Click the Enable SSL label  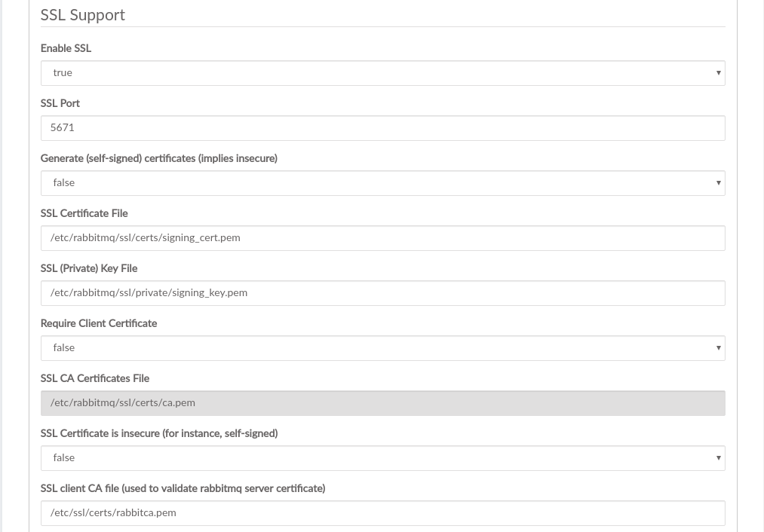66,48
